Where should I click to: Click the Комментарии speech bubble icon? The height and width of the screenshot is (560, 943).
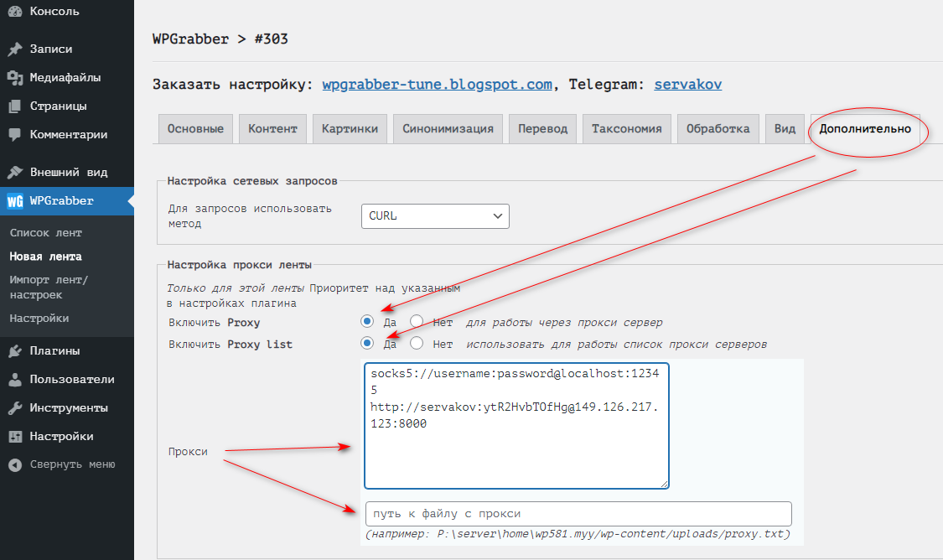(14, 135)
